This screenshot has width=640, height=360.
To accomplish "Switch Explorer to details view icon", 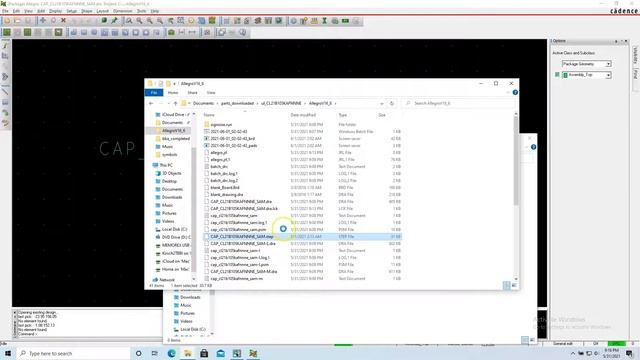I will coord(507,285).
